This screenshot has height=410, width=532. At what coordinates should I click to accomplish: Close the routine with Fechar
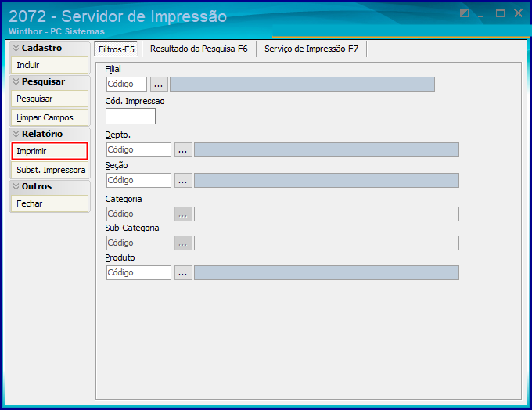(x=49, y=203)
